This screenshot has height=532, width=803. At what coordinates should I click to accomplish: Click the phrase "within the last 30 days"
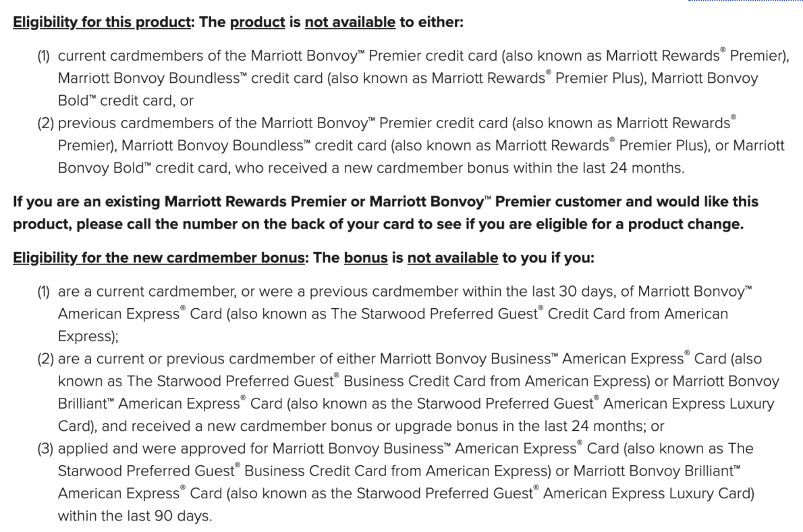tap(538, 291)
